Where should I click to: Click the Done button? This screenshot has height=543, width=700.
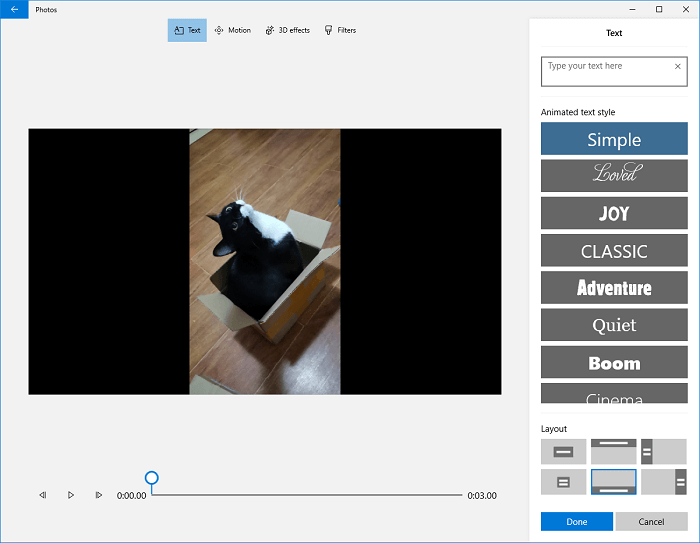coord(577,521)
